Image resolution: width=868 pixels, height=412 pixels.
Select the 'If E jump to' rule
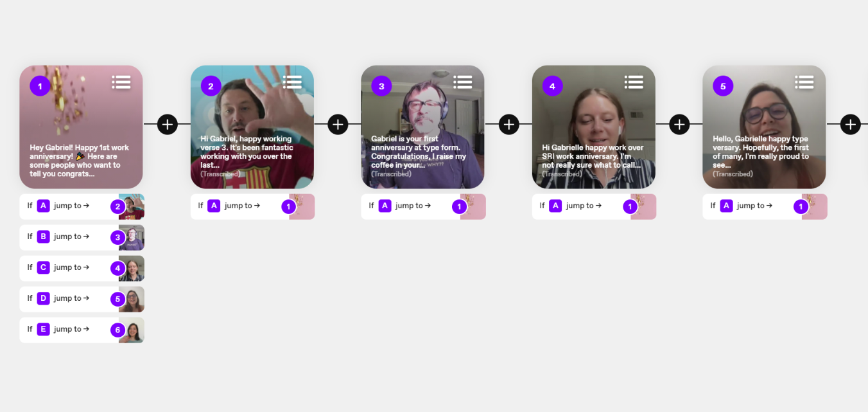coord(82,330)
